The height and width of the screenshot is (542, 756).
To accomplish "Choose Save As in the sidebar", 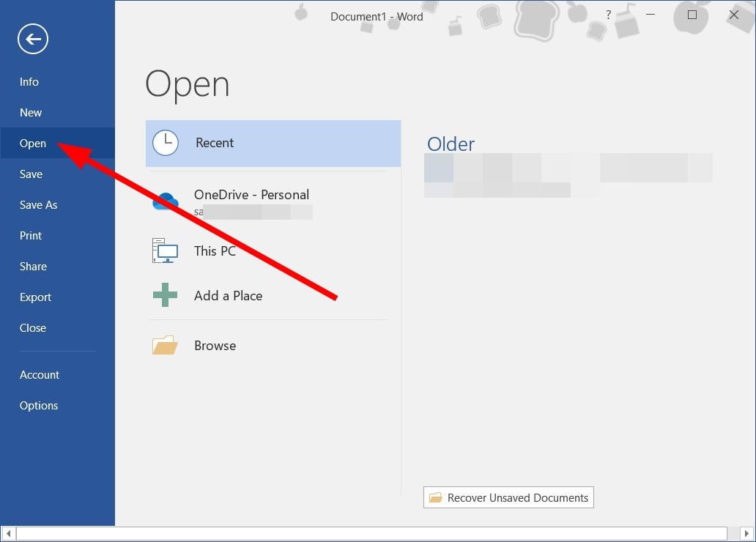I will [57, 205].
